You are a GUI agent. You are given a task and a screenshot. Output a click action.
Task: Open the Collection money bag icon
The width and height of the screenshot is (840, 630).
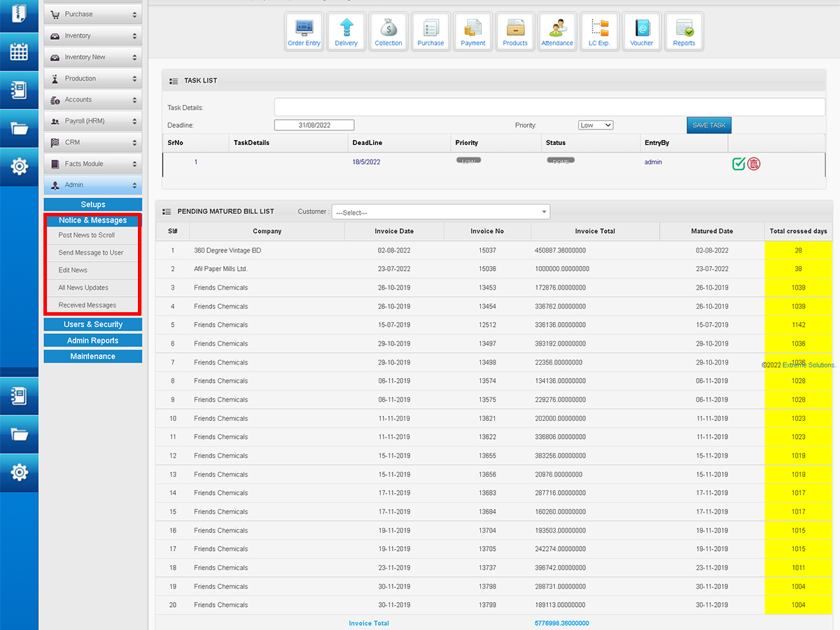pos(388,32)
